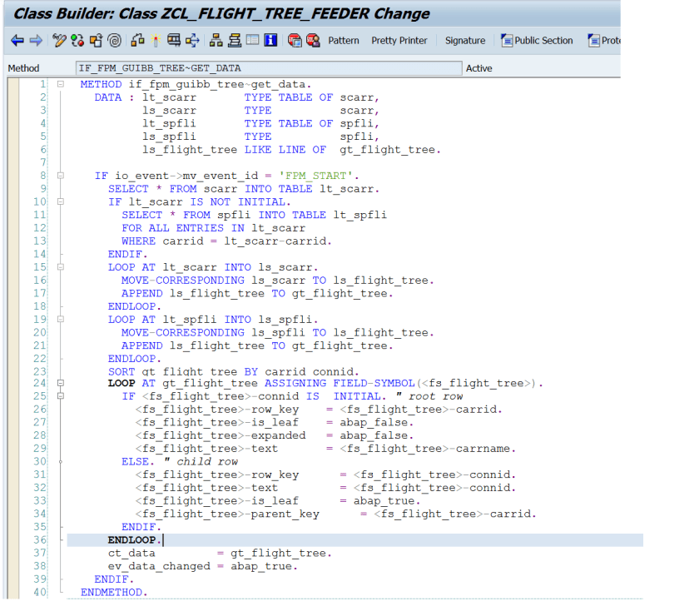Image resolution: width=699 pixels, height=616 pixels.
Task: Toggle Display/Change mode with pencil icon
Action: [x=59, y=40]
